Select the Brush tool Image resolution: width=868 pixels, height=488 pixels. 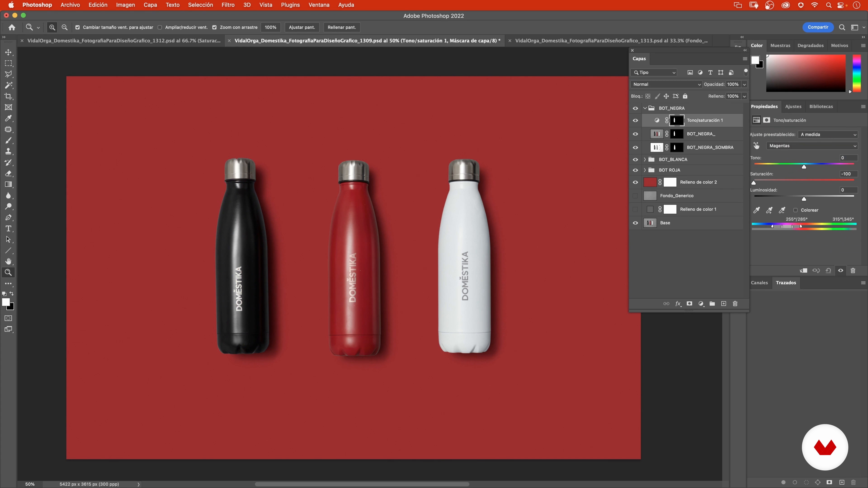point(8,141)
